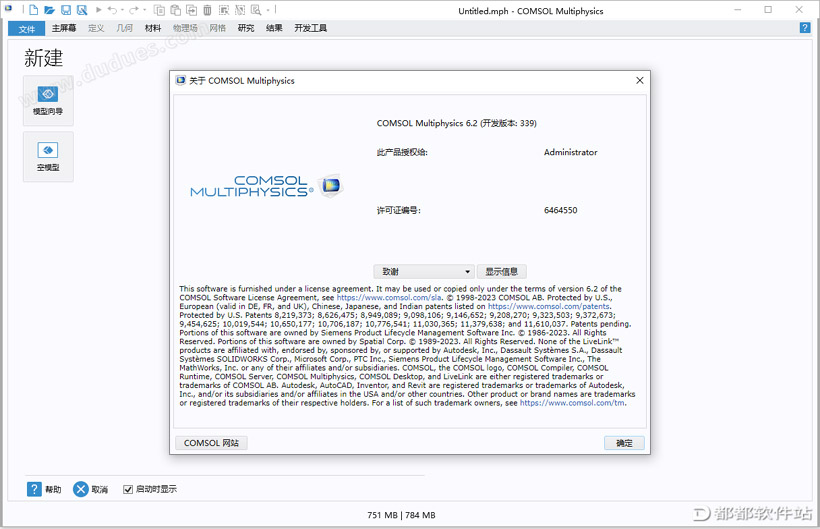The height and width of the screenshot is (529, 820).
Task: Maximize the COMSOL Multiphysics window
Action: tap(768, 10)
